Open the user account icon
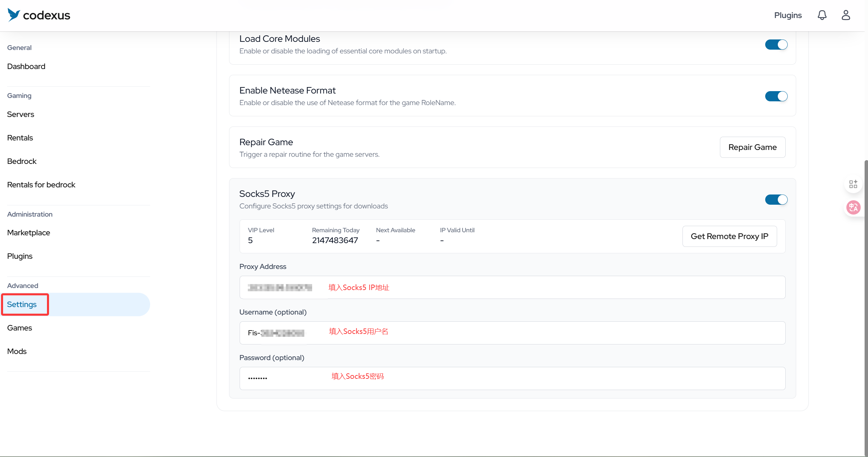Image resolution: width=868 pixels, height=457 pixels. pyautogui.click(x=846, y=15)
